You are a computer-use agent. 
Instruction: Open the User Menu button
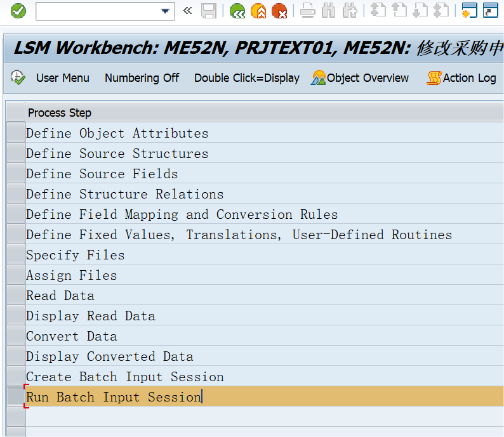tap(63, 78)
